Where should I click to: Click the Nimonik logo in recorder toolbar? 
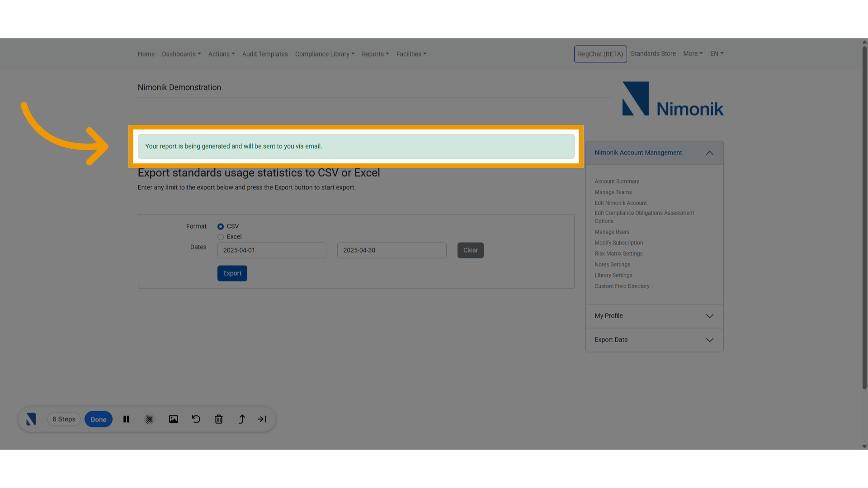pyautogui.click(x=31, y=419)
